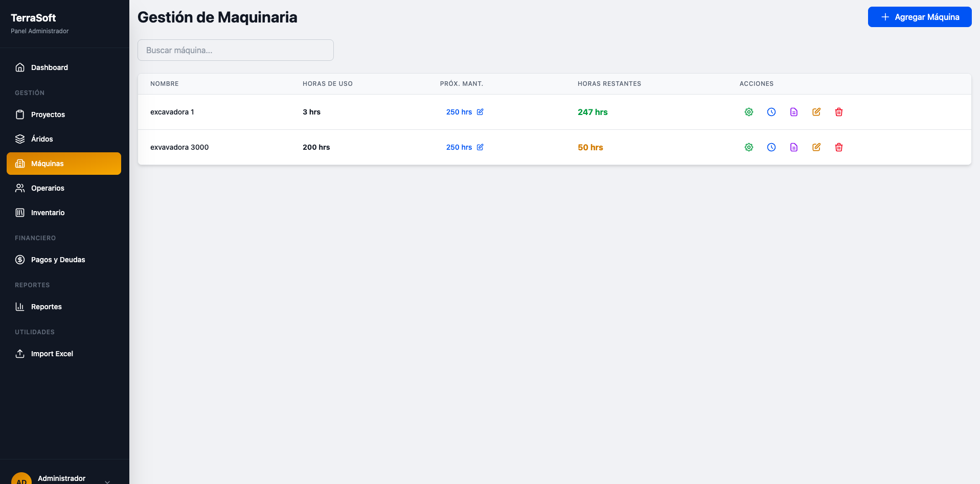This screenshot has width=980, height=484.
Task: Open the clock icon for exvavadora 3000
Action: (x=771, y=147)
